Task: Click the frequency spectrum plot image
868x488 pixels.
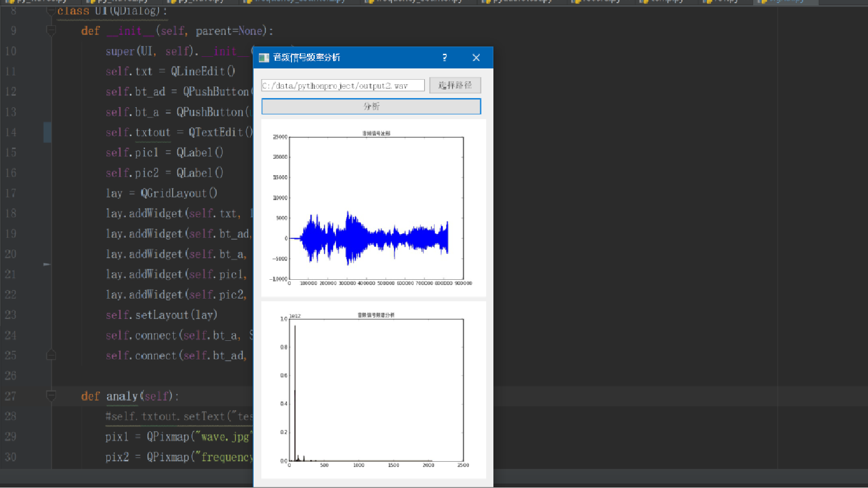Action: [x=374, y=390]
